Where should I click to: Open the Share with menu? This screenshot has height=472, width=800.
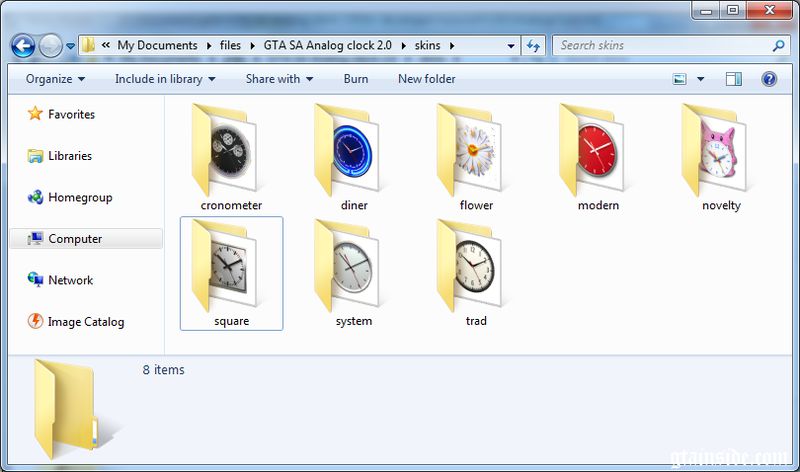tap(279, 79)
